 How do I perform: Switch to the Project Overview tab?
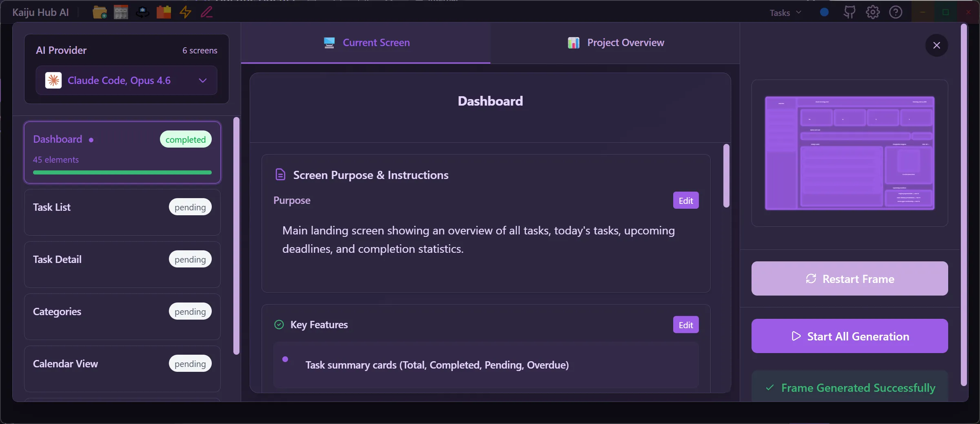point(615,43)
